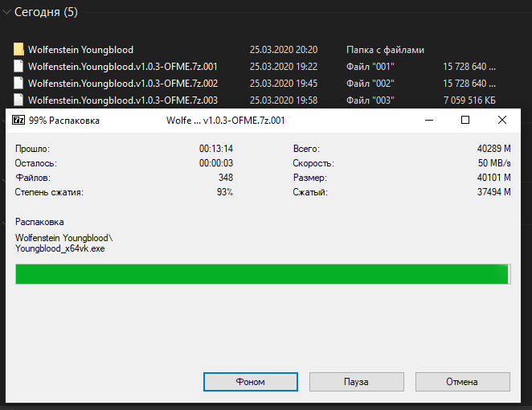Click current file Youngblood_x64vk.exe
The height and width of the screenshot is (410, 532).
click(x=60, y=248)
